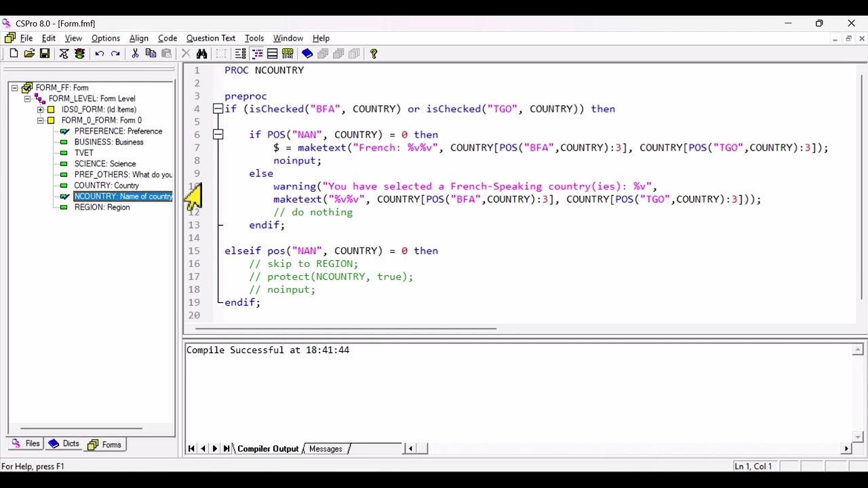Select the PREFERENCE: Preference tree item

118,131
